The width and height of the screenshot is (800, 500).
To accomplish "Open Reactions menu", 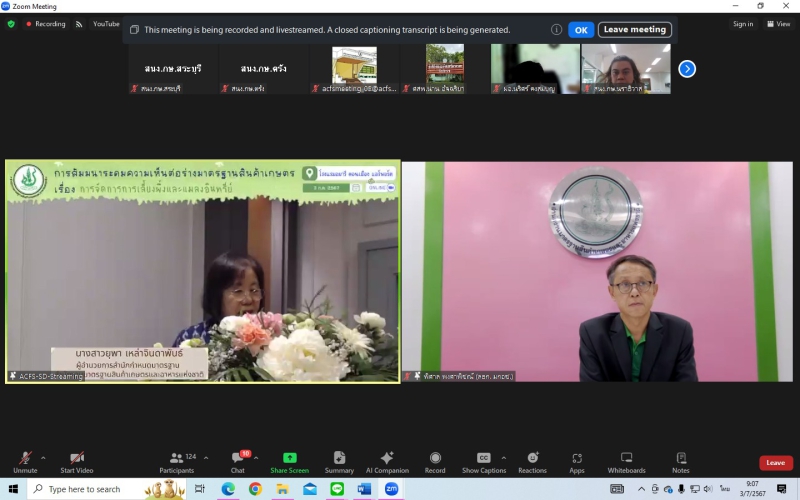I will pos(533,462).
